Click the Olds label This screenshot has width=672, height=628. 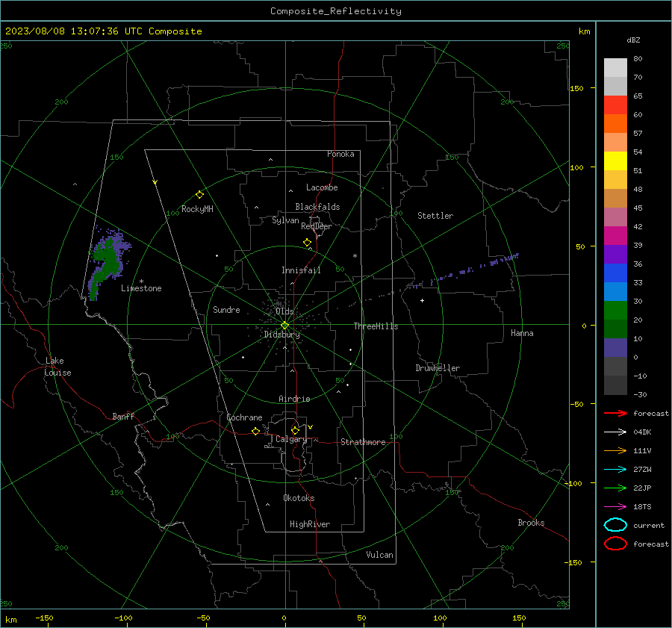(x=284, y=311)
